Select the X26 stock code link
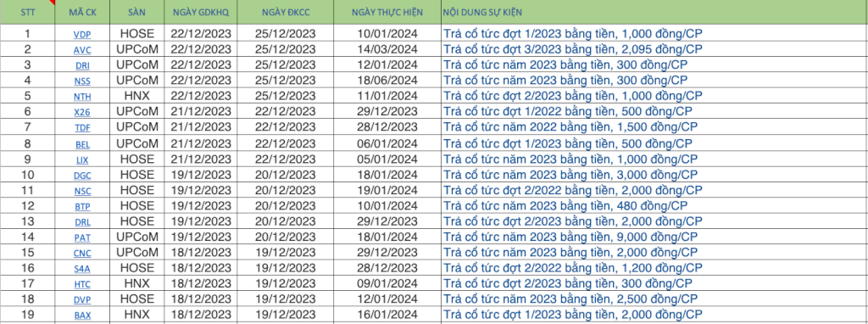Viewport: 868px width, 324px height. click(82, 112)
